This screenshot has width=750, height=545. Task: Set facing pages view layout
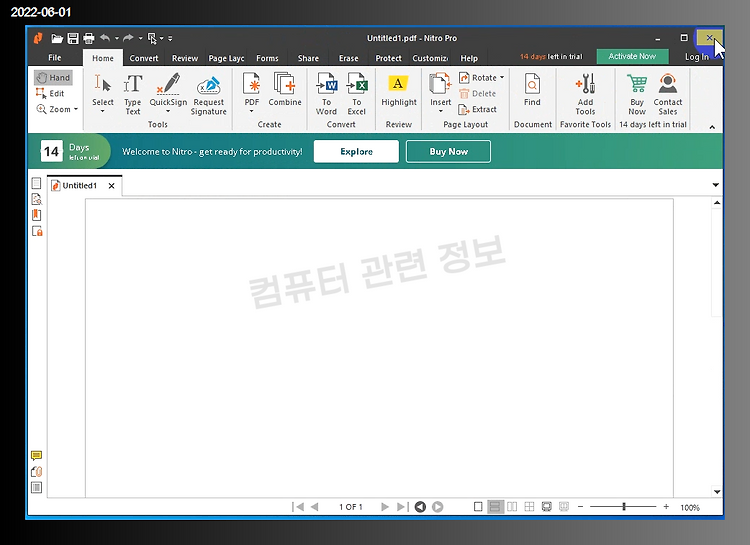coord(512,507)
